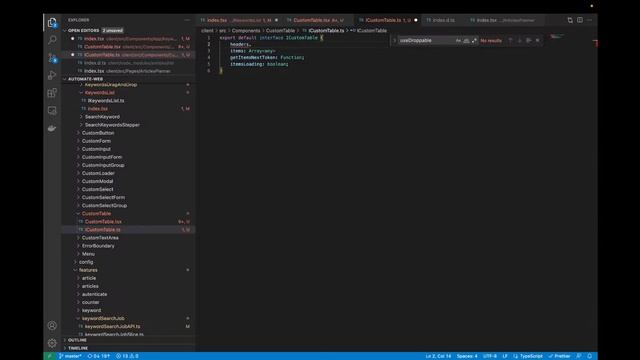Open the Explorer view in activity bar
The width and height of the screenshot is (640, 360).
click(52, 23)
